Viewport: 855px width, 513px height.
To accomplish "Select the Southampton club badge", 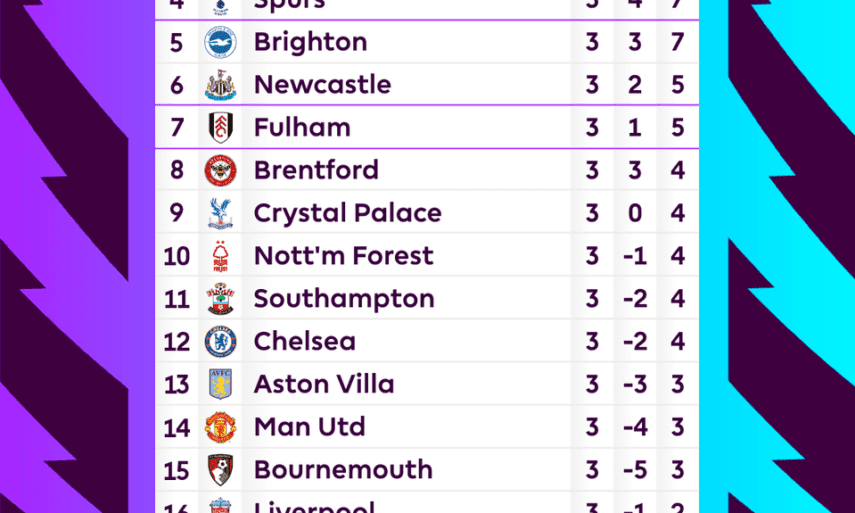I will [x=220, y=299].
